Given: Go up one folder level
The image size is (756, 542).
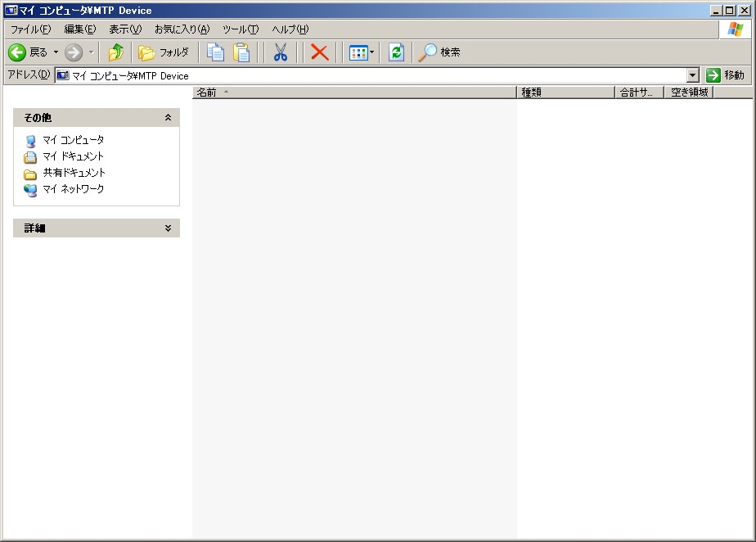Looking at the screenshot, I should tap(115, 52).
